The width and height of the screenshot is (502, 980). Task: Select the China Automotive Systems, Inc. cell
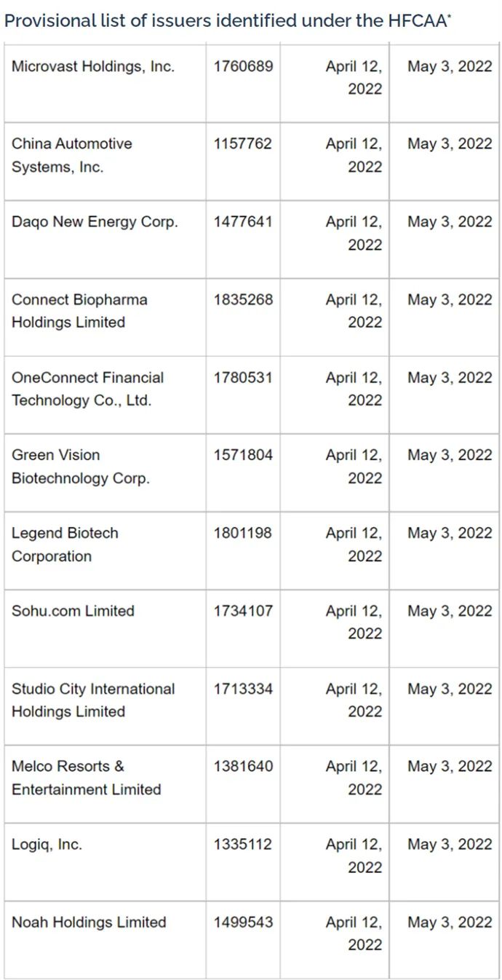(72, 155)
